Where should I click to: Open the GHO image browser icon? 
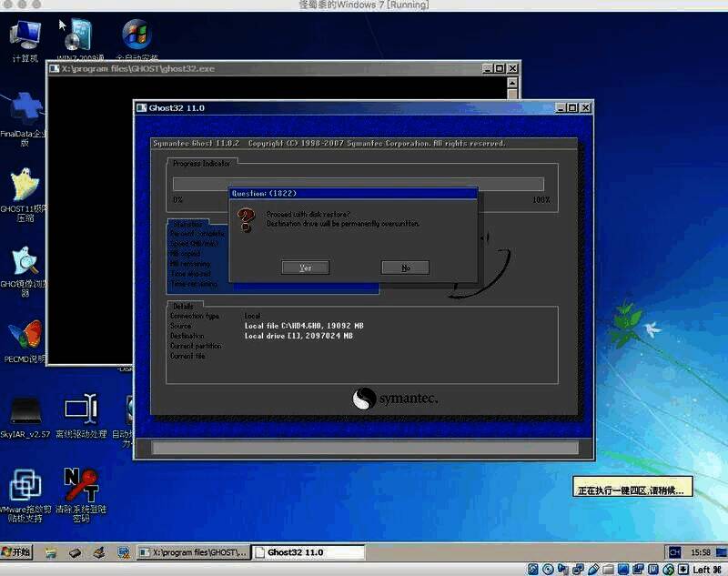25,264
